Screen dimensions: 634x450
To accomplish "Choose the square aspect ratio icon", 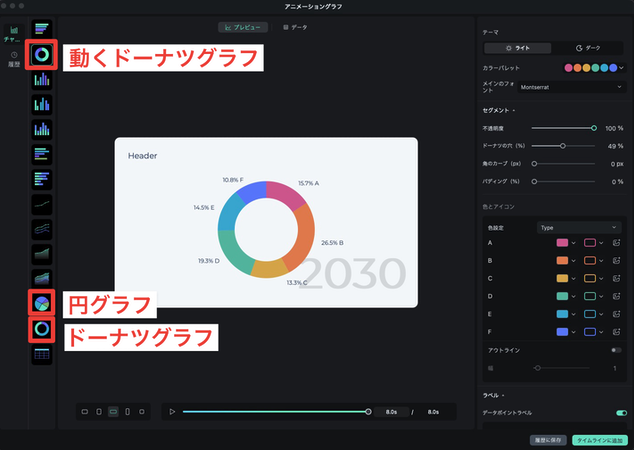I will click(x=142, y=412).
